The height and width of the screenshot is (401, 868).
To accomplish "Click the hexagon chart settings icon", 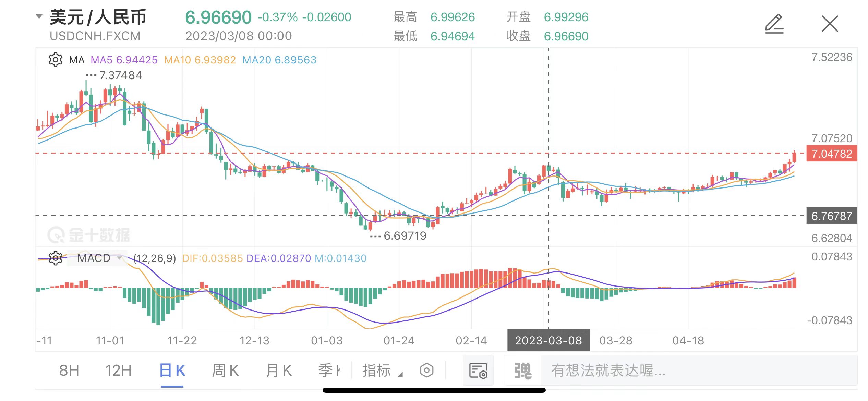I will 427,370.
